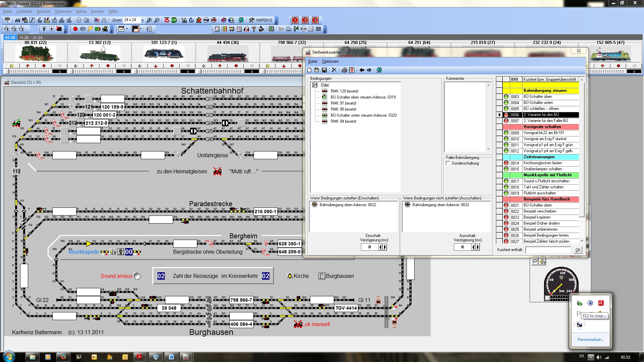The width and height of the screenshot is (644, 362).
Task: Open the Extras menu
Action: [82, 11]
